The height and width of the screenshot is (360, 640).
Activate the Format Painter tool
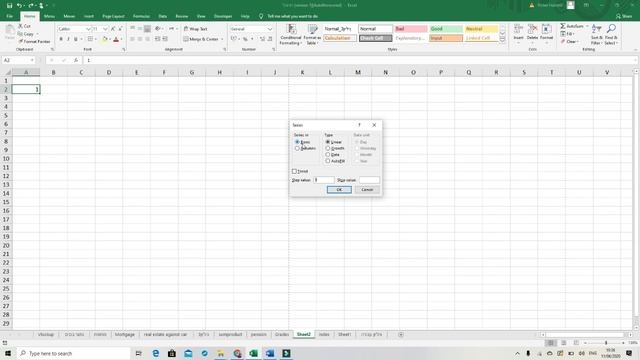pyautogui.click(x=34, y=41)
